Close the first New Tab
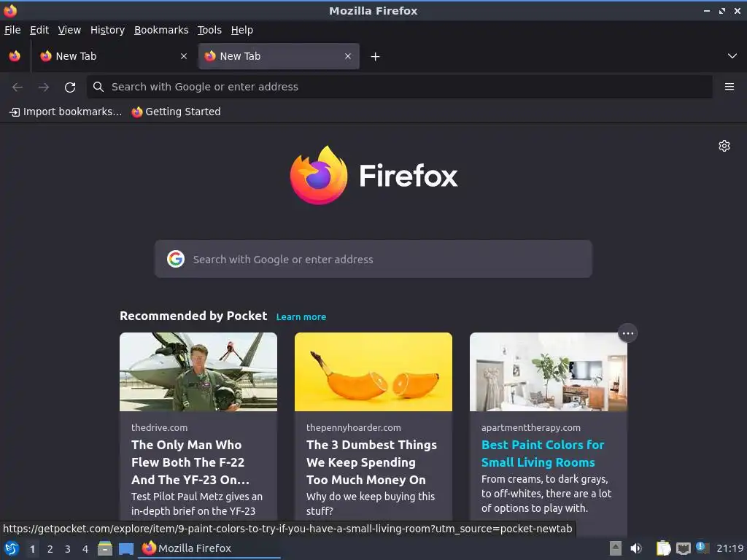The width and height of the screenshot is (747, 560). (x=184, y=56)
